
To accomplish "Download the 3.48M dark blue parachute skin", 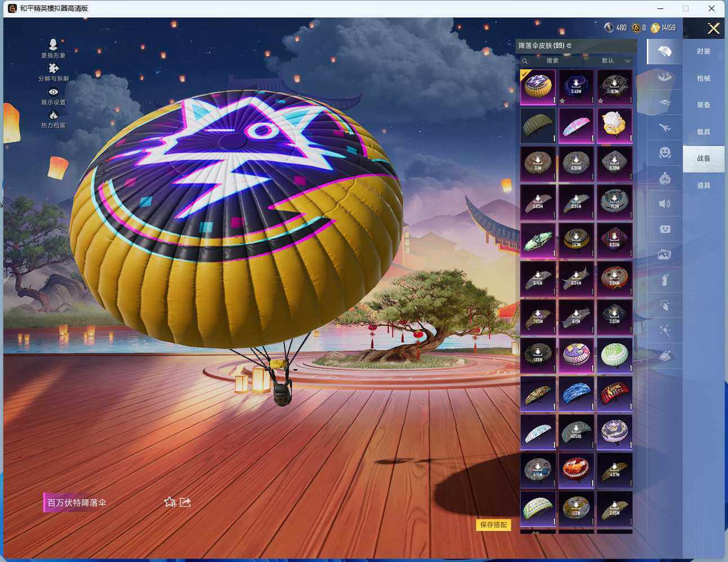I will click(x=576, y=87).
